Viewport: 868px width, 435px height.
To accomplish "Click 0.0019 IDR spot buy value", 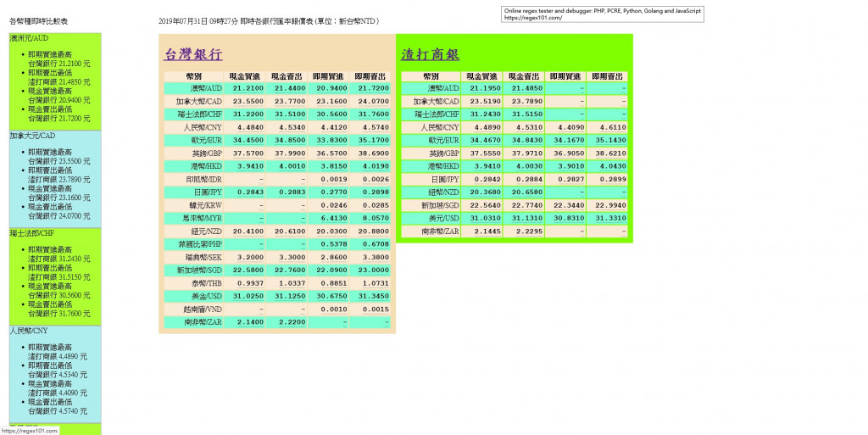I will tap(334, 179).
